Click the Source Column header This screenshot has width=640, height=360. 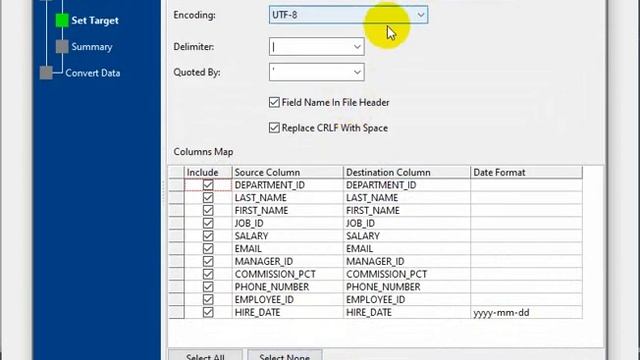pos(288,172)
